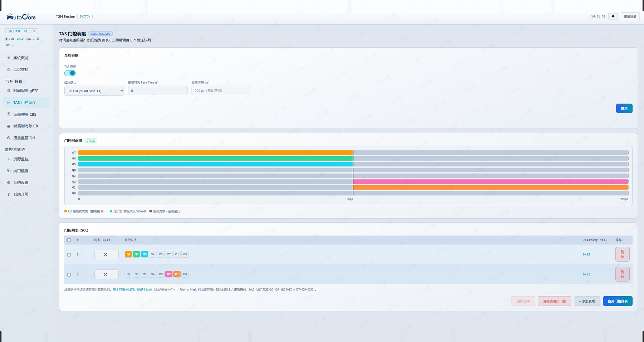
Task: Switch theme with the sun icon
Action: (x=613, y=16)
